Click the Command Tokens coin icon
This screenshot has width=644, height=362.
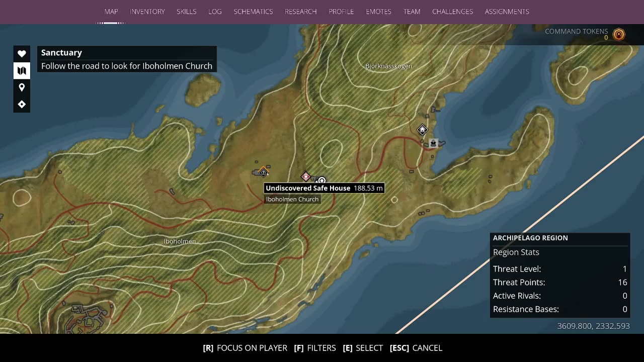click(x=619, y=34)
